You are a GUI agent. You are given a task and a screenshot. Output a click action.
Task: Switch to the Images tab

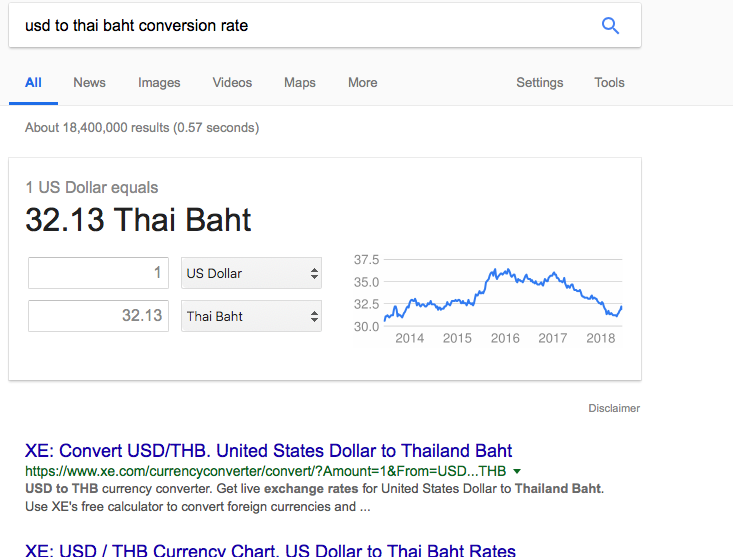click(x=159, y=83)
